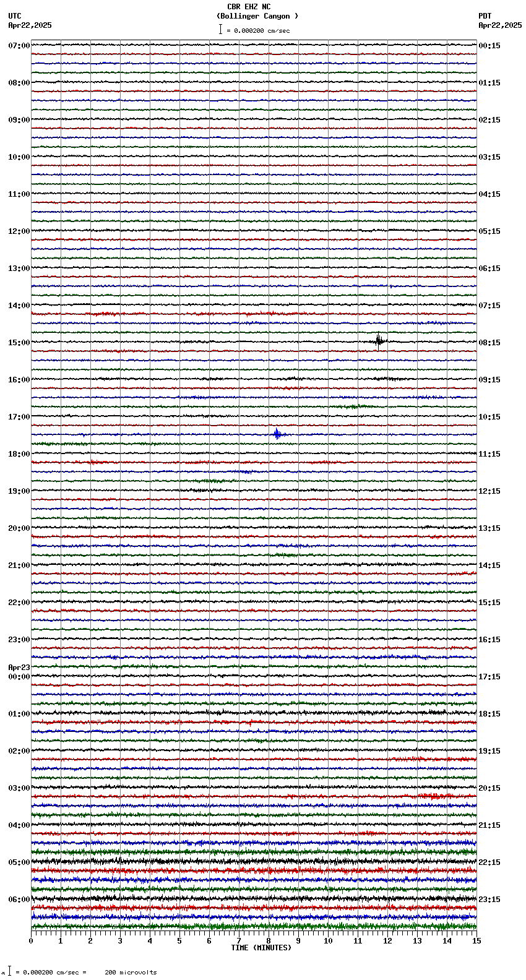526x980 pixels.
Task: Click the '18:15' PDT time label
Action: (489, 714)
